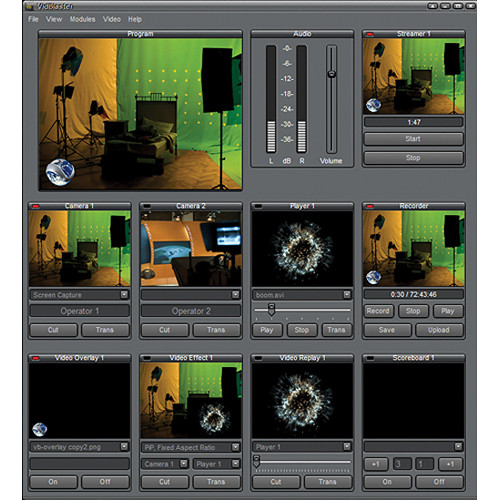The image size is (500, 500).
Task: Turn Scoreboard 1 On
Action: [387, 482]
